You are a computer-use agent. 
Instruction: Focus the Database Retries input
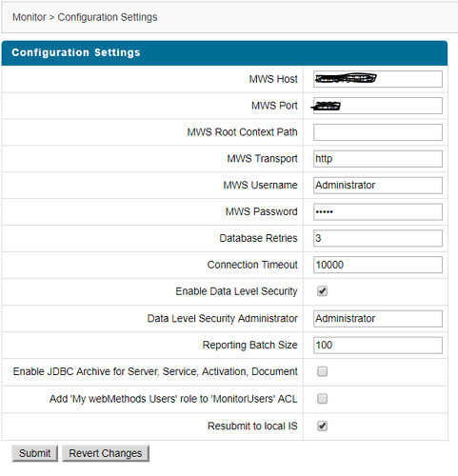coord(378,238)
